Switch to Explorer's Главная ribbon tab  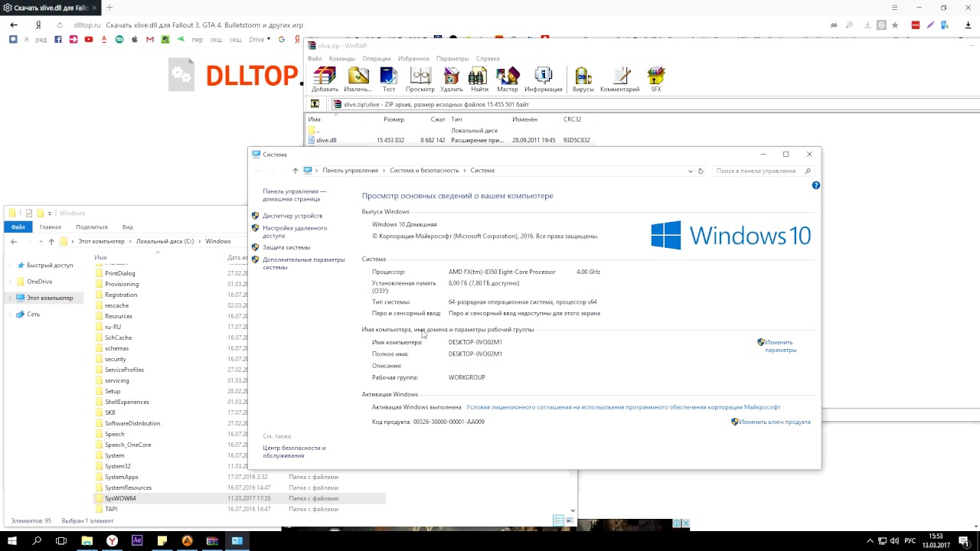click(51, 227)
